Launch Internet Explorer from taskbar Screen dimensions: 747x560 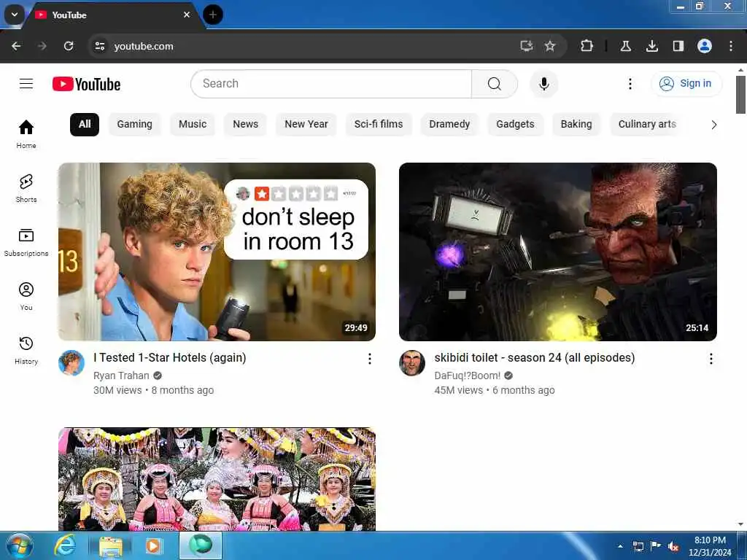tap(65, 545)
